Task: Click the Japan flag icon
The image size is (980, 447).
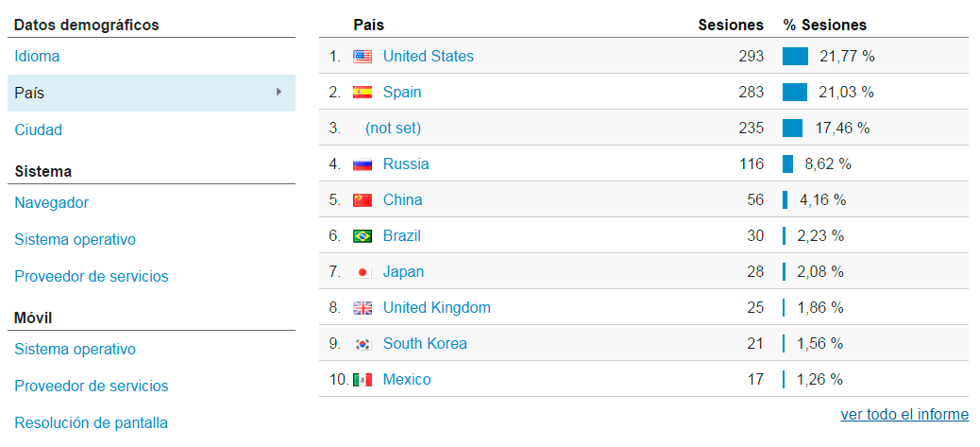Action: click(363, 272)
